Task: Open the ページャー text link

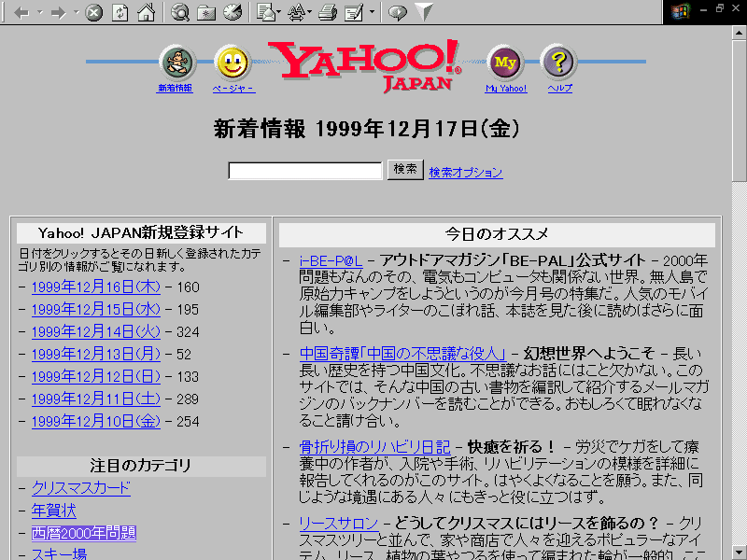Action: point(233,88)
